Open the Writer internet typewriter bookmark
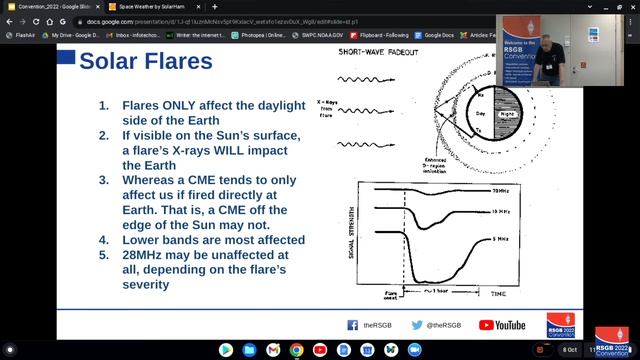The image size is (640, 360). click(196, 36)
